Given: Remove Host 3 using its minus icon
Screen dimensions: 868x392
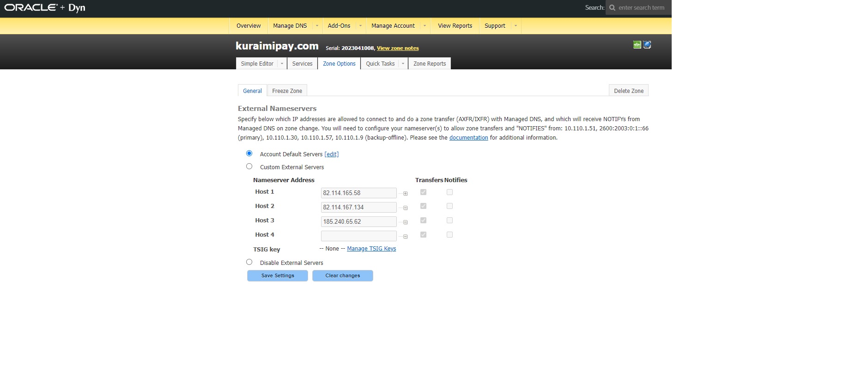Looking at the screenshot, I should (405, 222).
